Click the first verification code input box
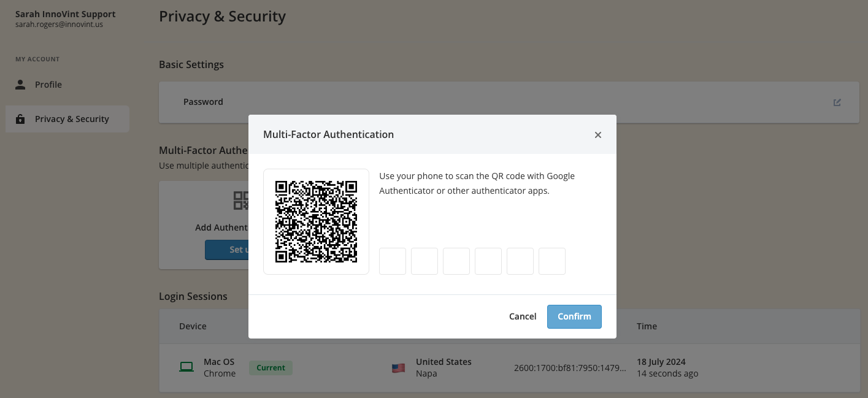Screen dimensions: 868x398 coord(393,261)
